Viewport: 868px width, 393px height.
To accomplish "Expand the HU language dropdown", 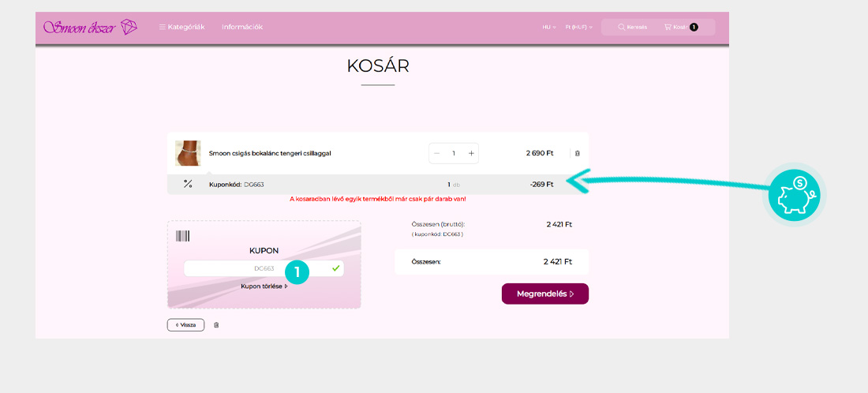I will coord(549,27).
